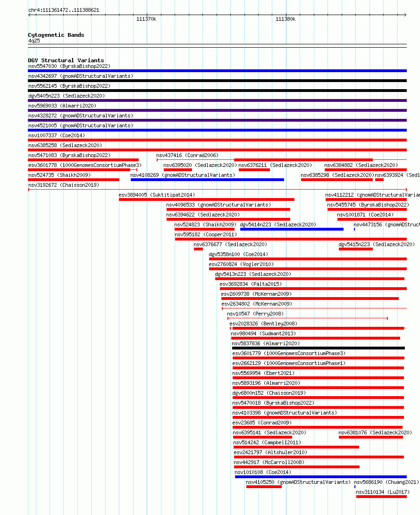Open the esv2760824 (Vogler2010) label
The width and height of the screenshot is (420, 515).
tap(241, 264)
